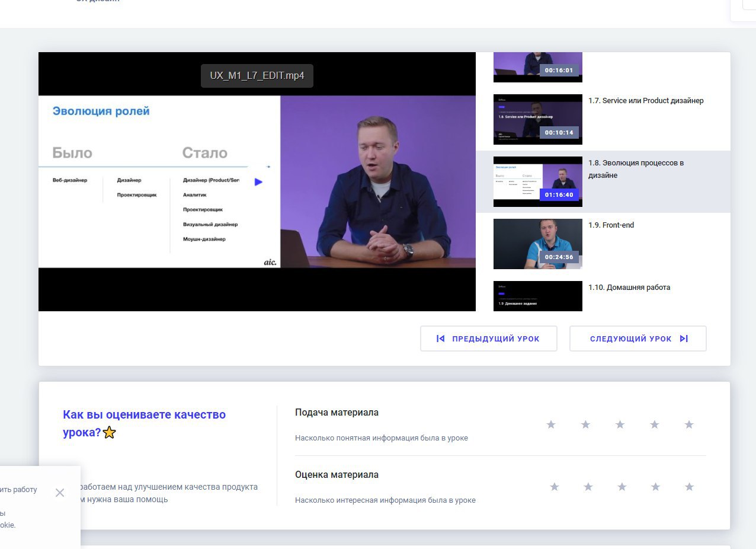Image resolution: width=756 pixels, height=549 pixels.
Task: Give four stars for Оценка материала
Action: [x=655, y=487]
